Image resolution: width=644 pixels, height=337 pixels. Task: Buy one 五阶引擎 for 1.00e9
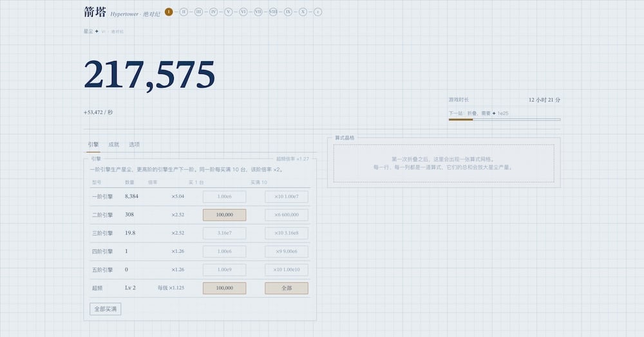point(225,269)
